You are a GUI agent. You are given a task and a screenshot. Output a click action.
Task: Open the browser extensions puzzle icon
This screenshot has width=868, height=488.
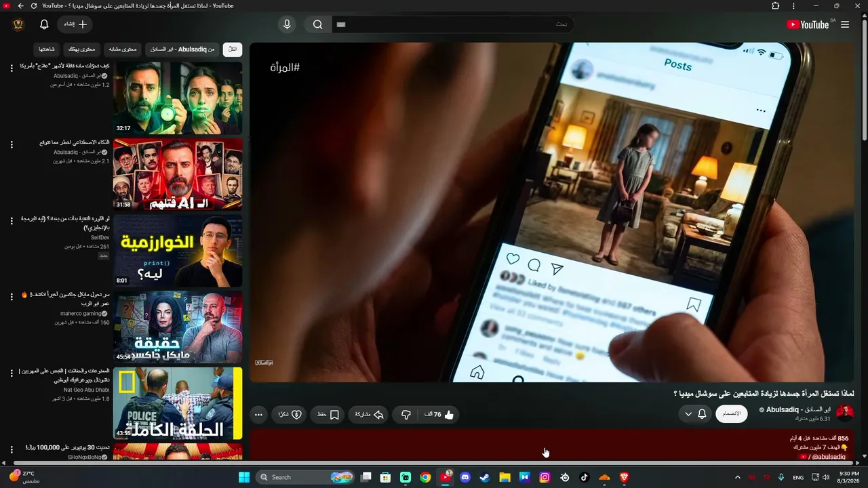pyautogui.click(x=776, y=6)
